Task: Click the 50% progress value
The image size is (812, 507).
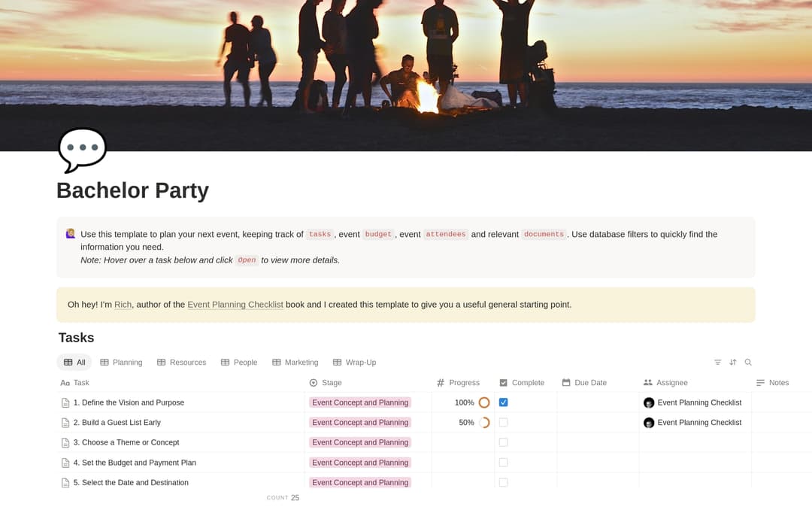Action: pyautogui.click(x=466, y=423)
